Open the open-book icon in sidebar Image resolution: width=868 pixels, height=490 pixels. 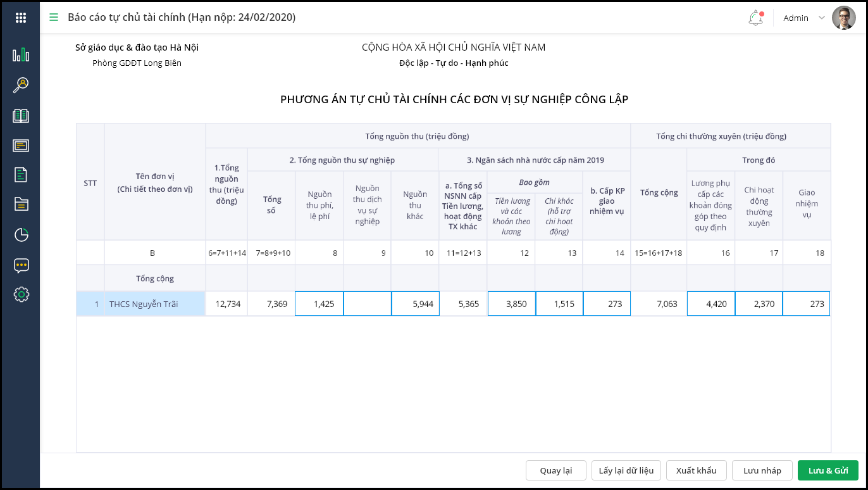[21, 115]
